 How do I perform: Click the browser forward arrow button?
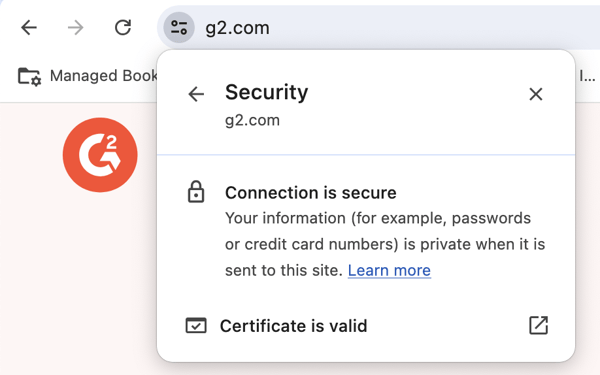click(x=75, y=28)
